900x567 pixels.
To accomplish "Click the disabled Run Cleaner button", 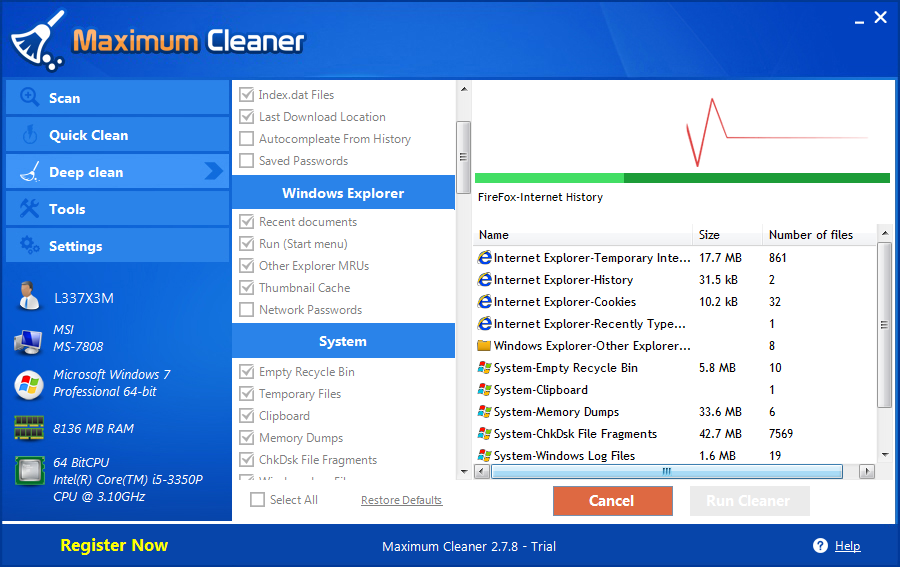I will pyautogui.click(x=749, y=500).
